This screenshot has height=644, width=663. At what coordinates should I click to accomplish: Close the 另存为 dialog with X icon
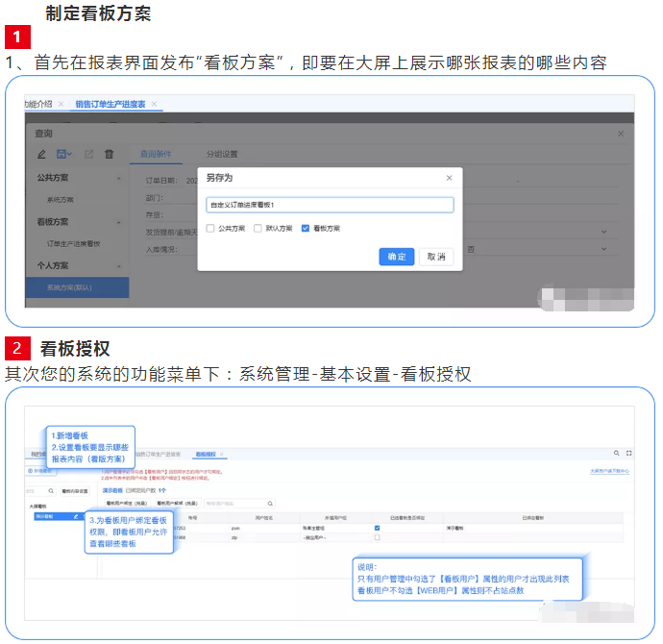(x=449, y=178)
